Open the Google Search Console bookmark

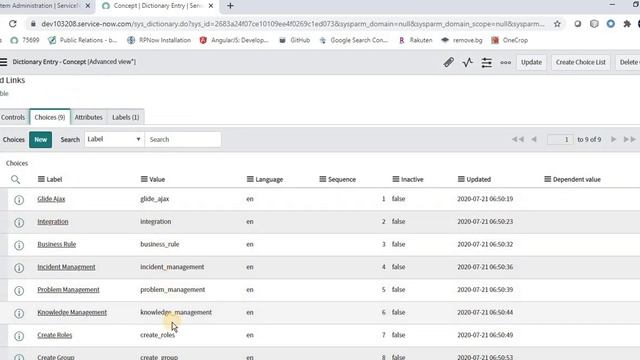tap(354, 40)
